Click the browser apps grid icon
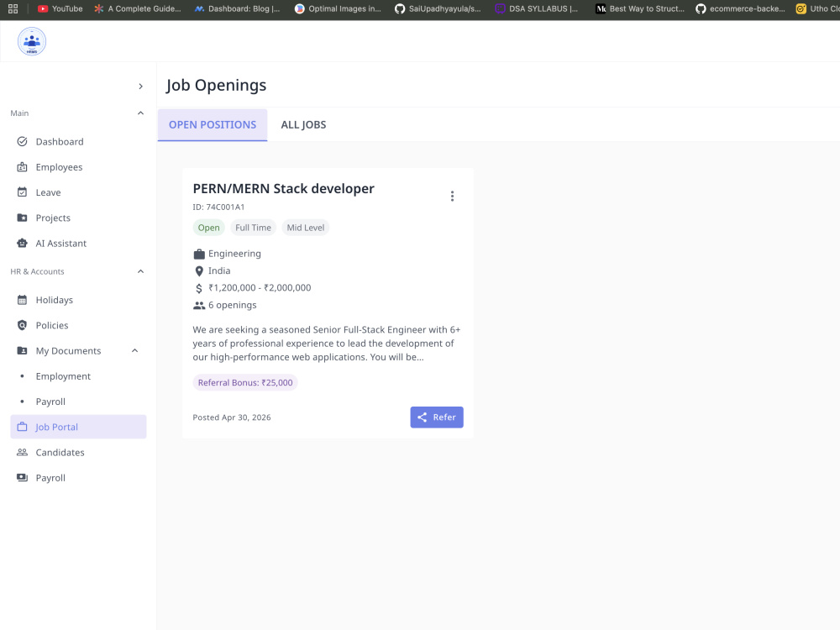840x630 pixels. coord(13,8)
